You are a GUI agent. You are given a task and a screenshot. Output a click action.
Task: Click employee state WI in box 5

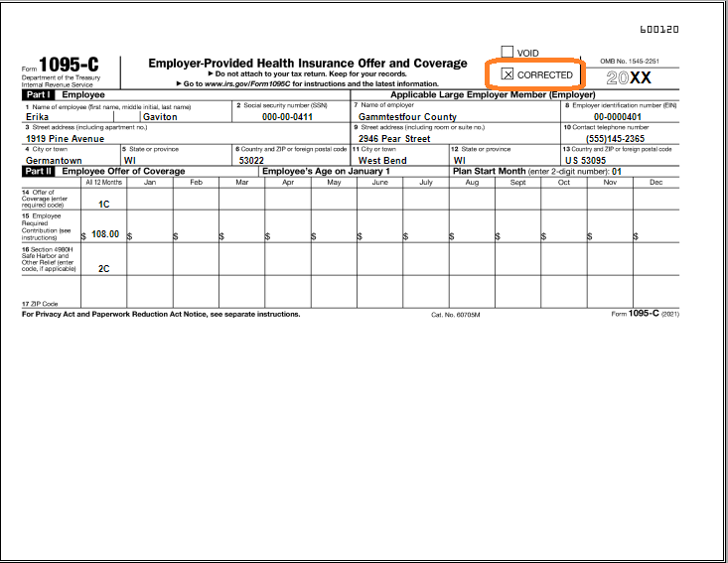pos(130,161)
